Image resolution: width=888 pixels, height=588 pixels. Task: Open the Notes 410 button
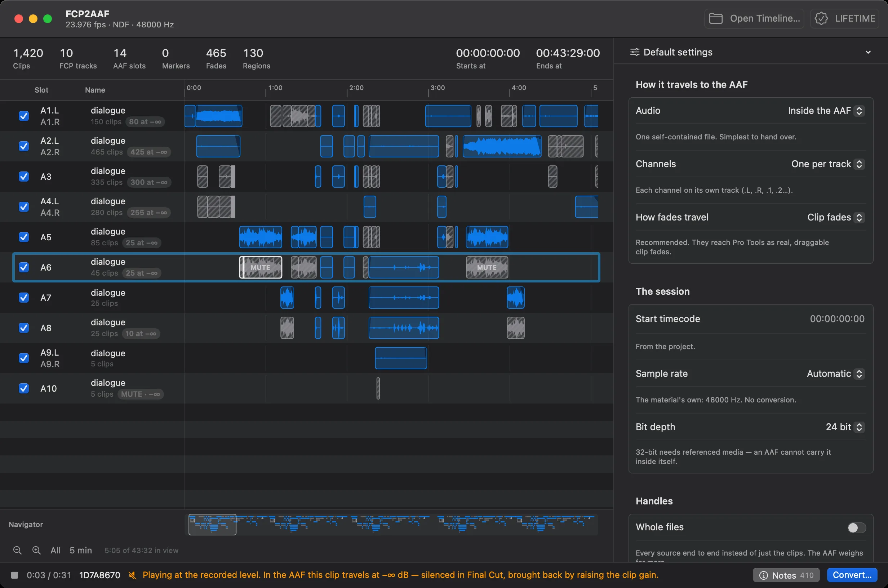point(786,575)
